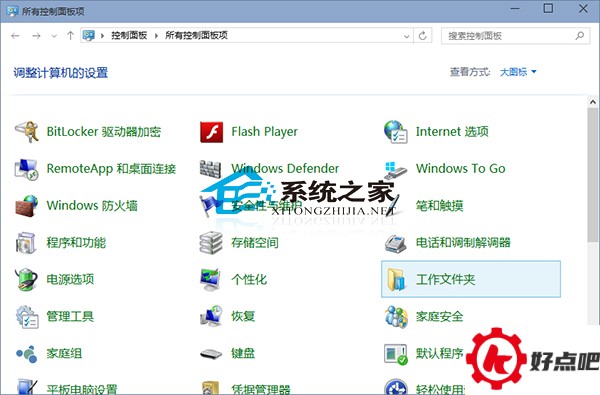Image resolution: width=600 pixels, height=395 pixels.
Task: Click the 所有控制面板项 breadcrumb
Action: click(196, 36)
